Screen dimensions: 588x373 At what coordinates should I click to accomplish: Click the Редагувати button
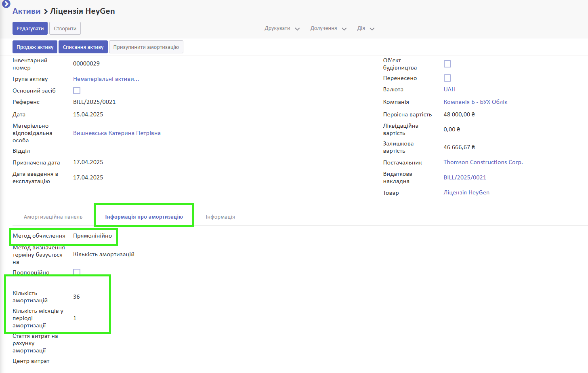click(30, 29)
